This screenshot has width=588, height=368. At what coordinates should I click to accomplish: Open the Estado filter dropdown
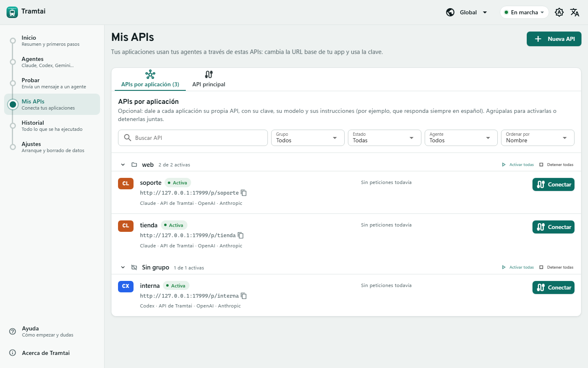pyautogui.click(x=384, y=138)
